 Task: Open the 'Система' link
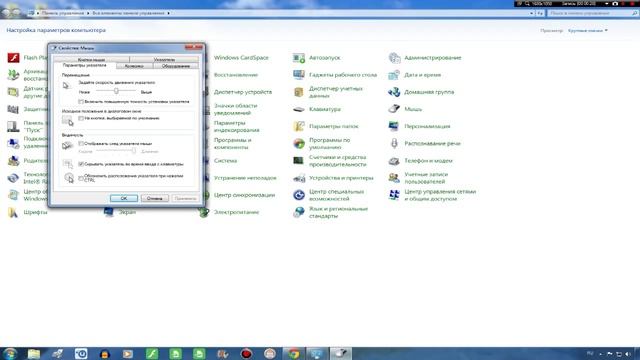pyautogui.click(x=225, y=160)
